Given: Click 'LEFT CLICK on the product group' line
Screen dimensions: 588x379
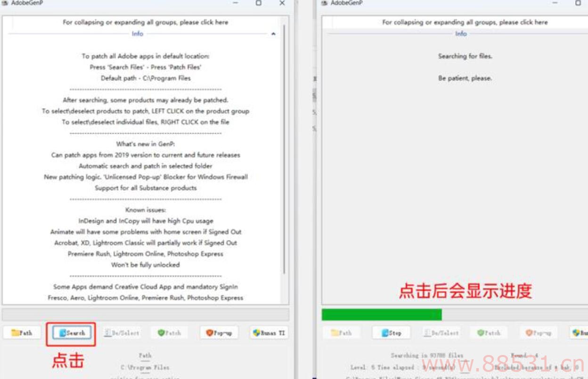Looking at the screenshot, I should coord(145,111).
